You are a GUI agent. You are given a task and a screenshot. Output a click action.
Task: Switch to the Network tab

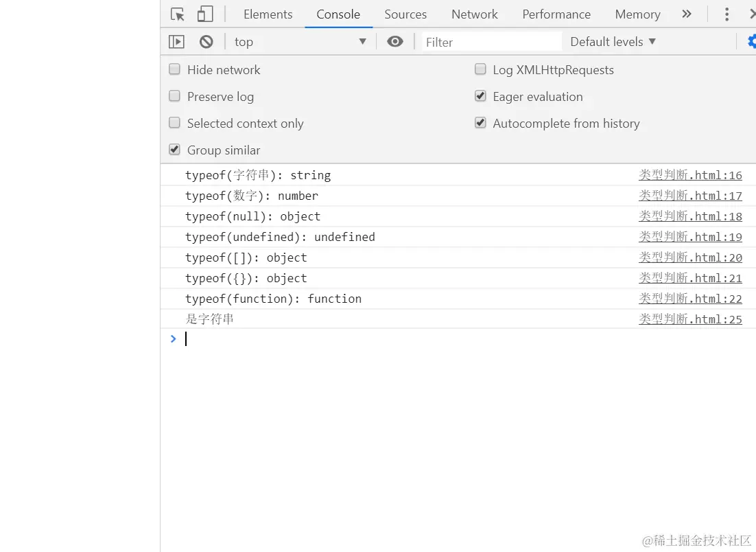pos(475,14)
